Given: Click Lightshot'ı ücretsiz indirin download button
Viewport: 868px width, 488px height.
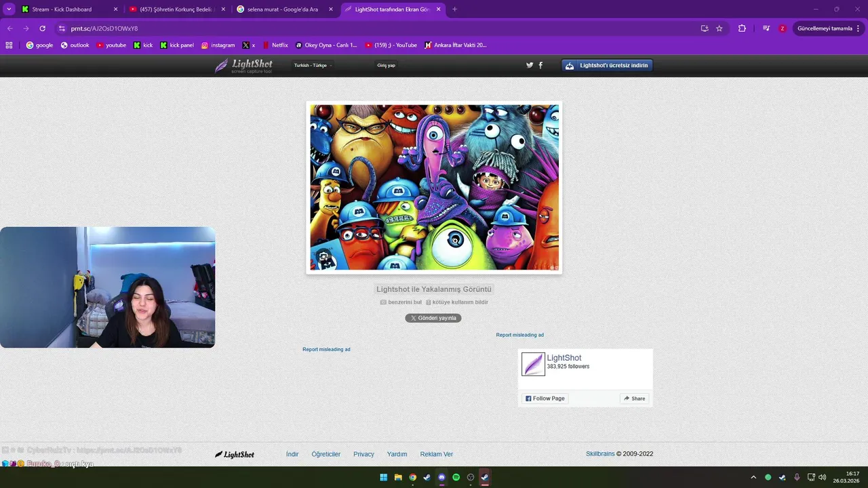Looking at the screenshot, I should [x=607, y=66].
